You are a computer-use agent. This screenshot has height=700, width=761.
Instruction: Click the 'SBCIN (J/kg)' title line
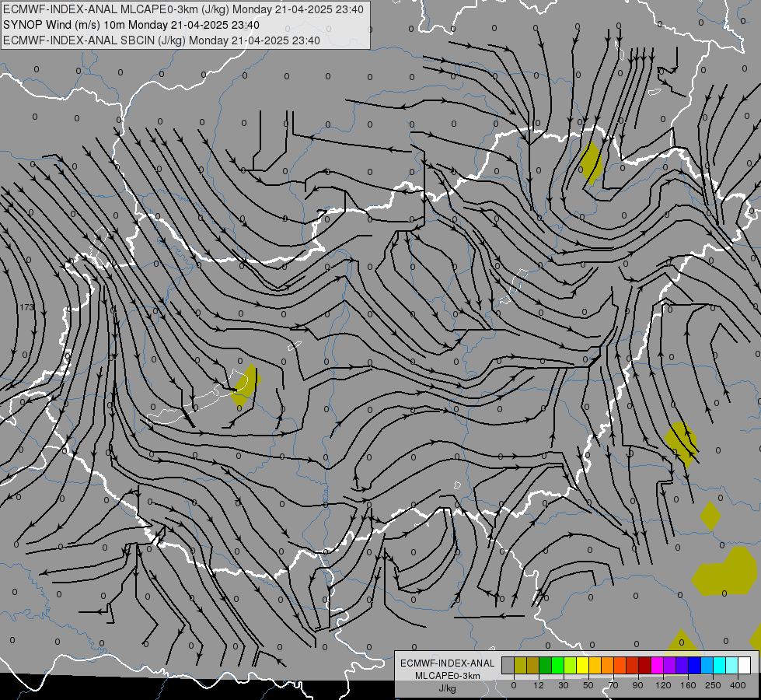(x=162, y=40)
